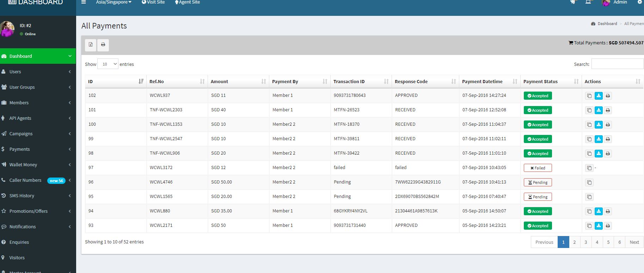Select SMS History from sidebar

22,196
